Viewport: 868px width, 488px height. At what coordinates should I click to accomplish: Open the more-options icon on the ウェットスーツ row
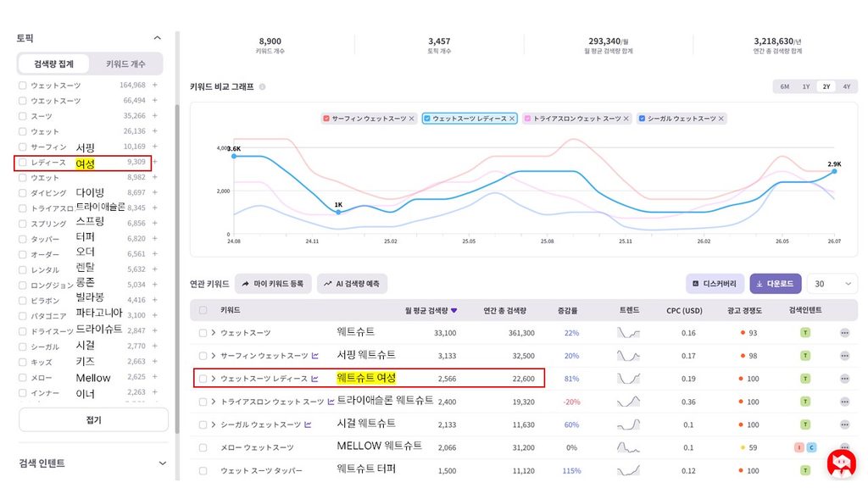844,332
